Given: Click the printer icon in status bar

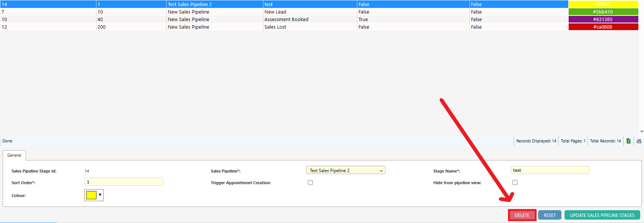Looking at the screenshot, I should (x=639, y=141).
